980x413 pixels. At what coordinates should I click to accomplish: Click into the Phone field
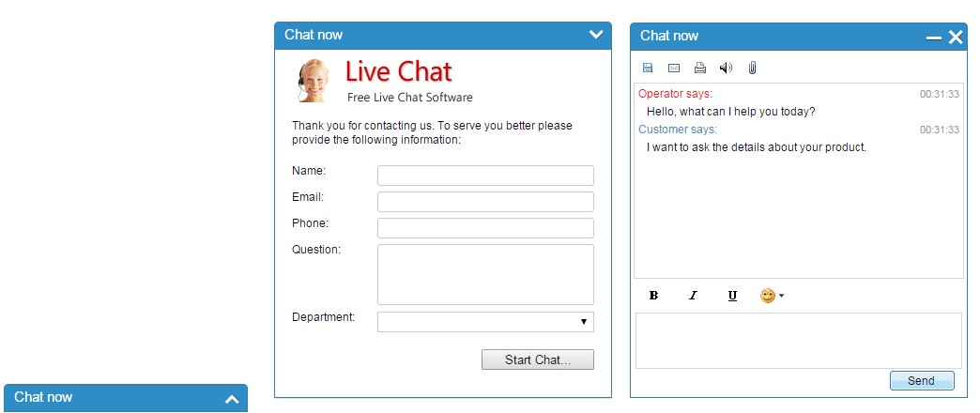[485, 228]
